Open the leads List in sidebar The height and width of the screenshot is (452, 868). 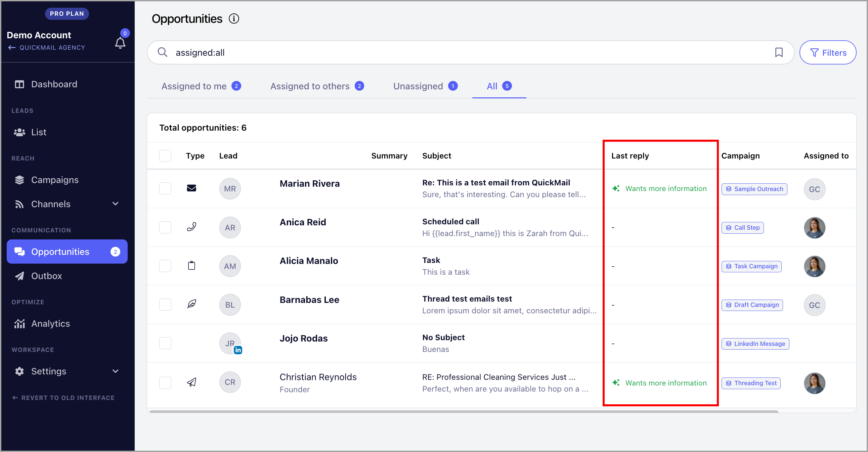tap(67, 132)
